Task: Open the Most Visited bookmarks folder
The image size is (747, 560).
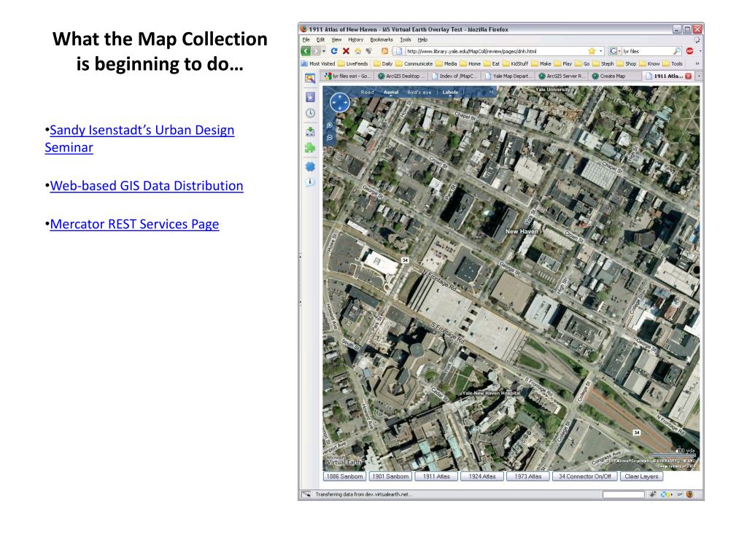Action: point(318,63)
